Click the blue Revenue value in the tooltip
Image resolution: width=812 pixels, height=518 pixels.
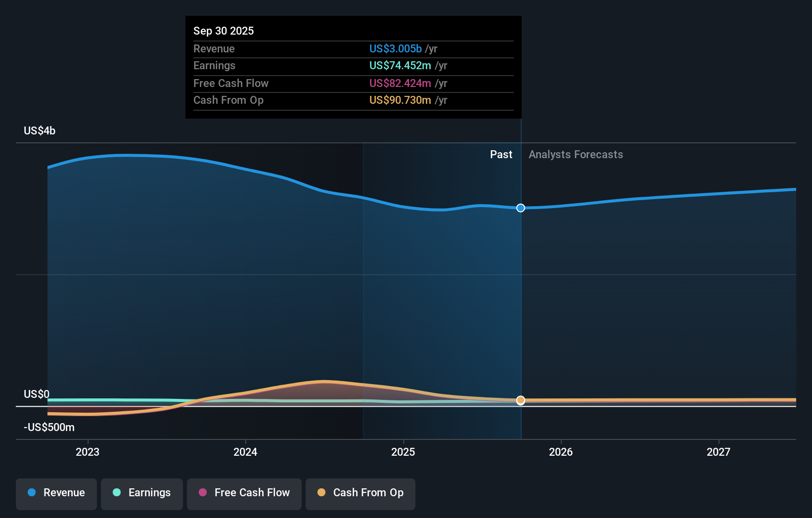[x=395, y=48]
